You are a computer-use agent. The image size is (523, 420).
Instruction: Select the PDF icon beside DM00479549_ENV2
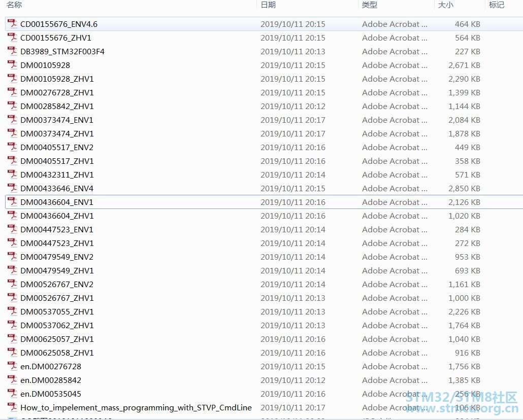12,256
